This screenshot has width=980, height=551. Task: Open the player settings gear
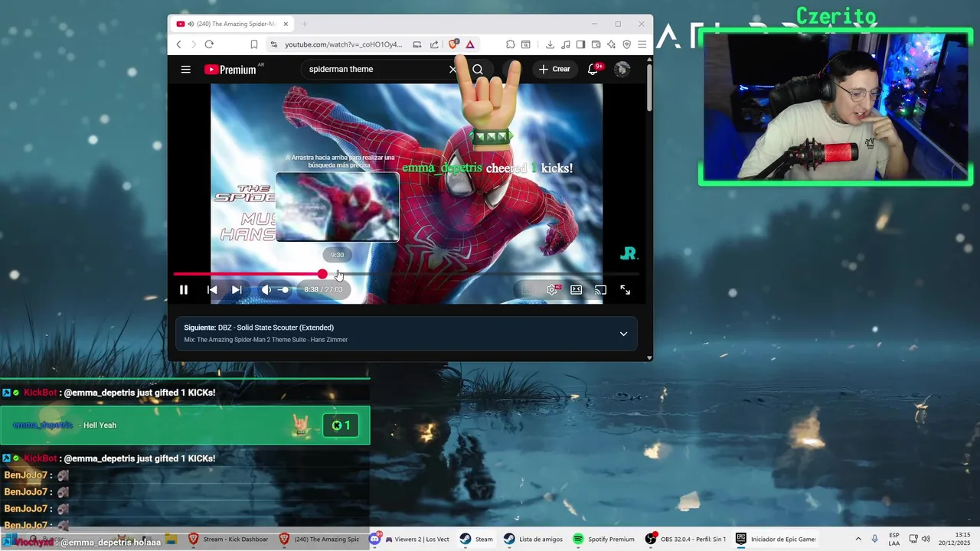pos(551,290)
